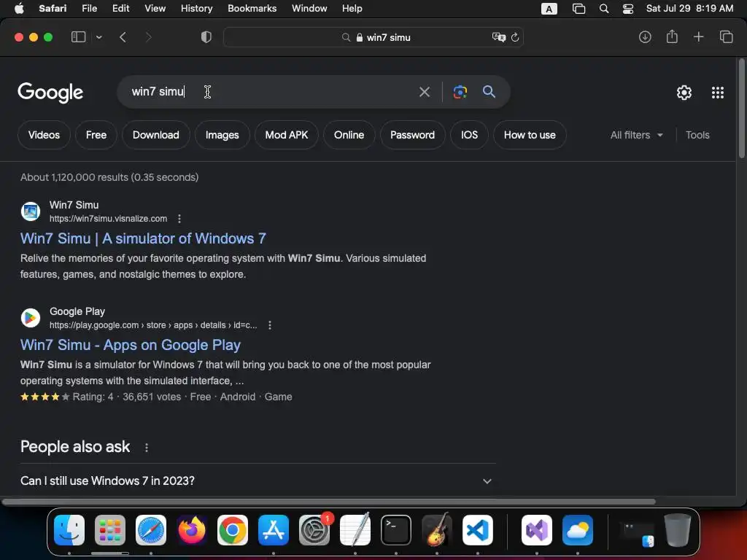Click the horizontal scrollbar at window bottom

point(329,502)
